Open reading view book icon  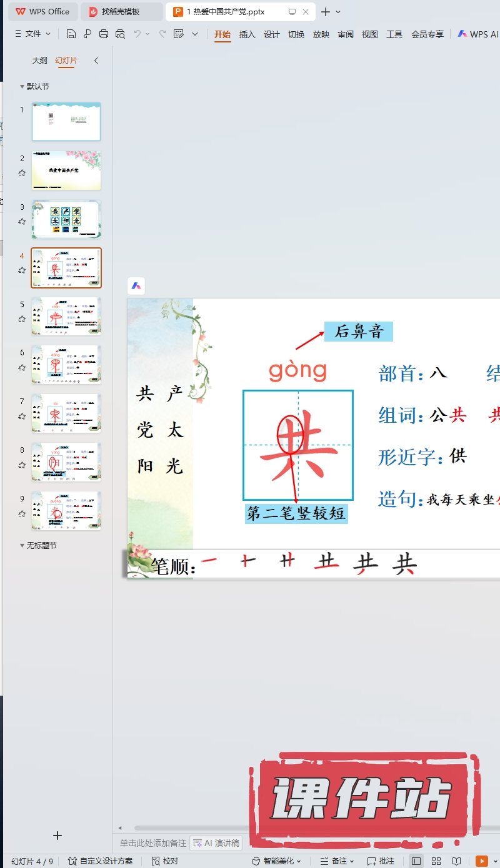click(x=456, y=861)
